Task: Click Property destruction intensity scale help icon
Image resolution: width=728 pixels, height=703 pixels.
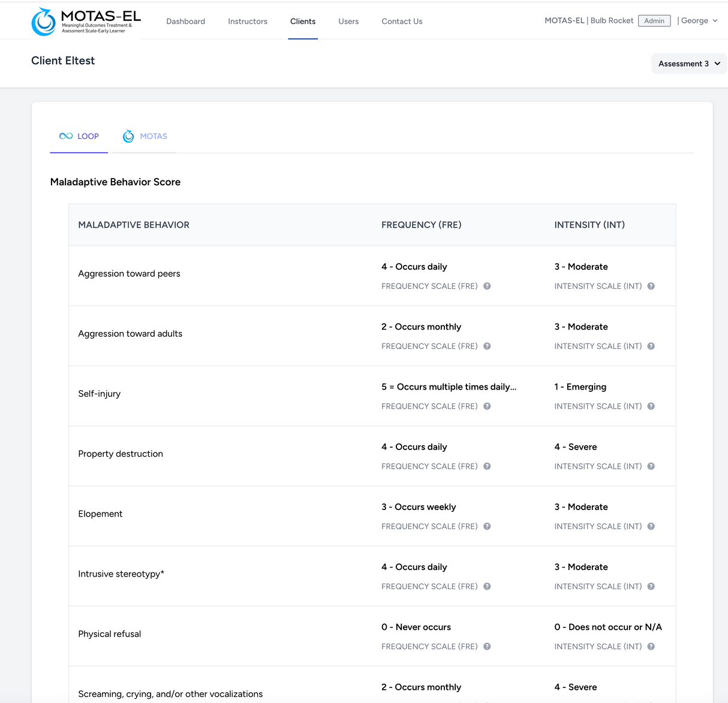Action: (x=651, y=466)
